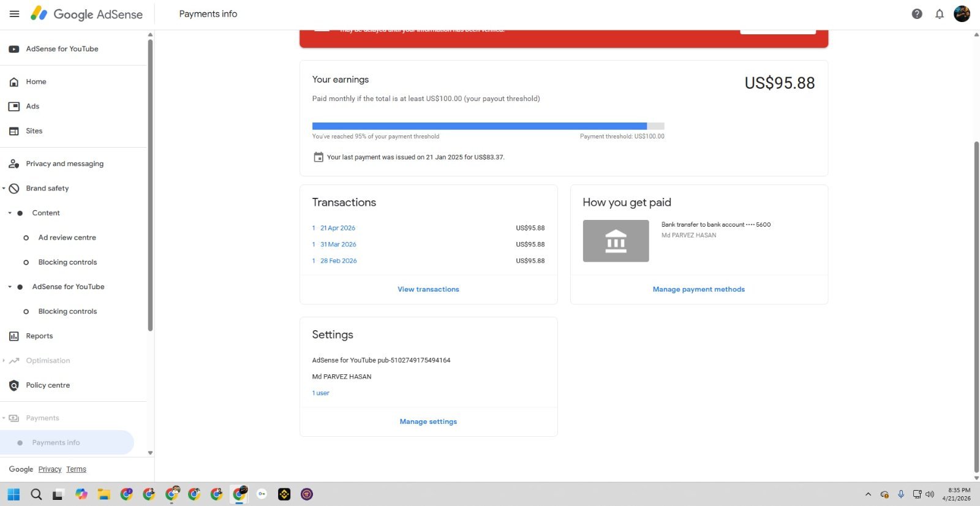
Task: Click View transactions link
Action: click(428, 290)
